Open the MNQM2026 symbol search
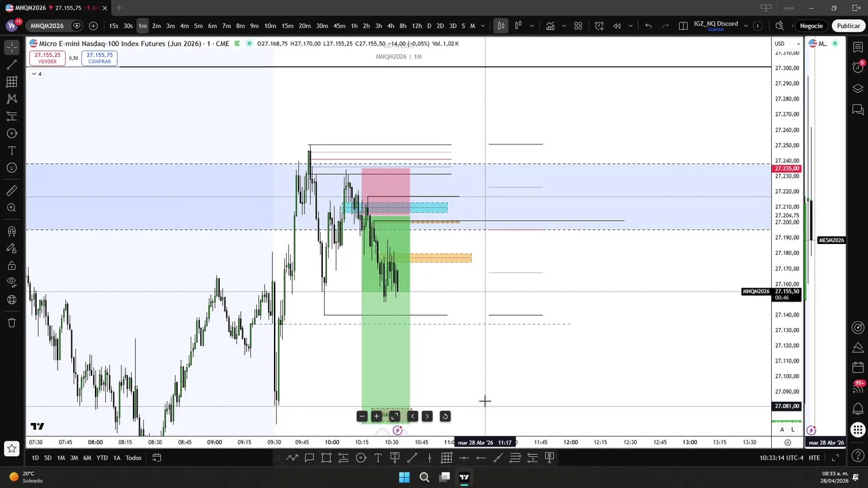 tap(47, 26)
